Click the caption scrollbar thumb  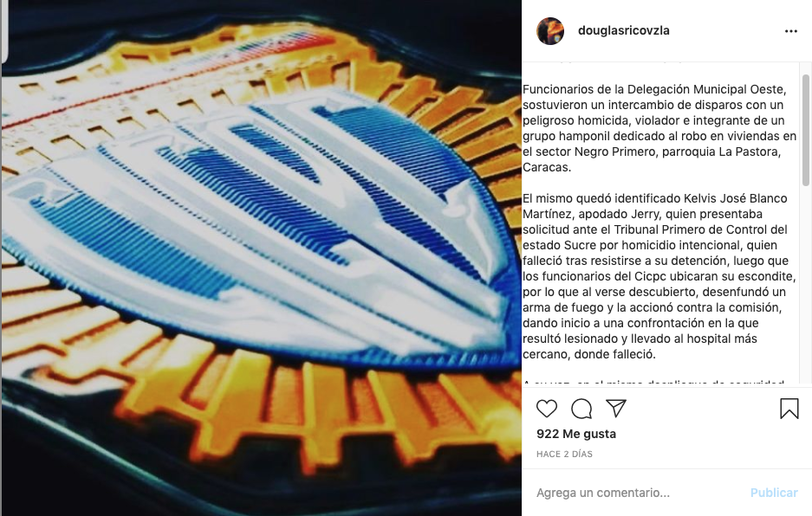coord(805,130)
